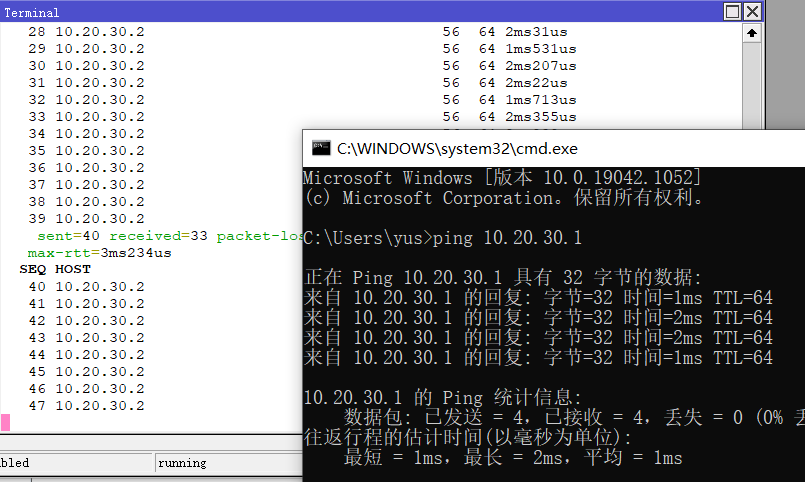Click the pink cursor at terminal prompt

pyautogui.click(x=5, y=422)
